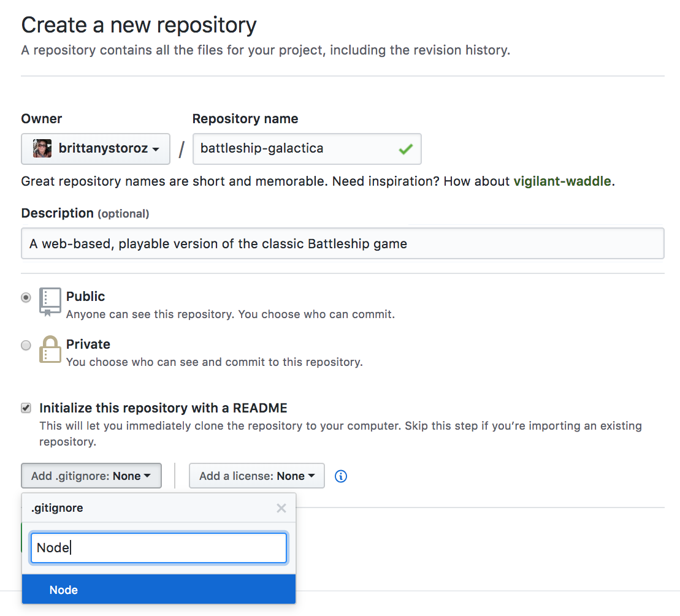Click into the Description text field
Screen dimensions: 680x616
click(342, 244)
